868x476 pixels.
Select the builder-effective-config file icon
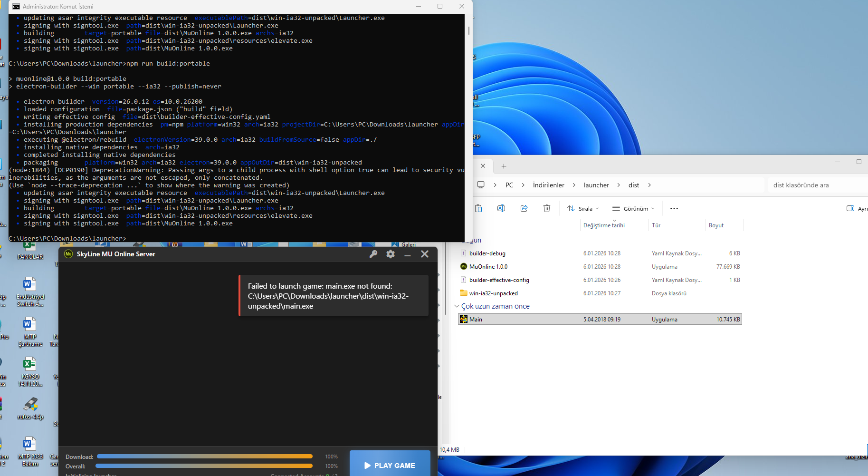point(463,280)
